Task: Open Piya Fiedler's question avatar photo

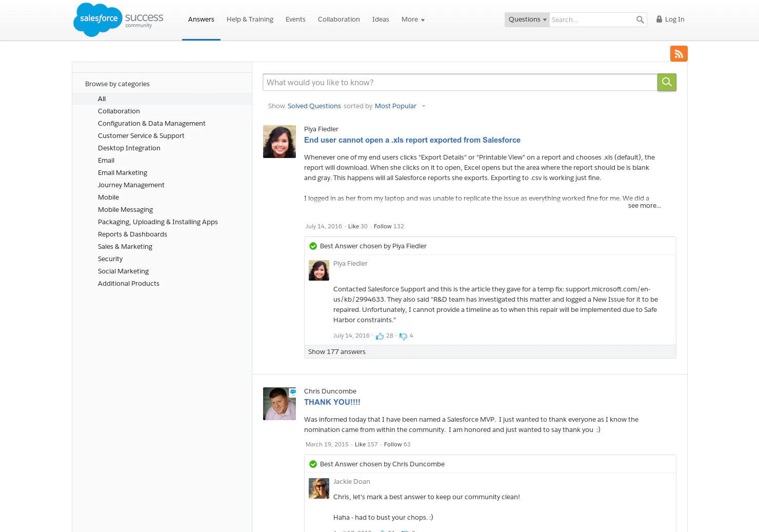Action: point(279,142)
